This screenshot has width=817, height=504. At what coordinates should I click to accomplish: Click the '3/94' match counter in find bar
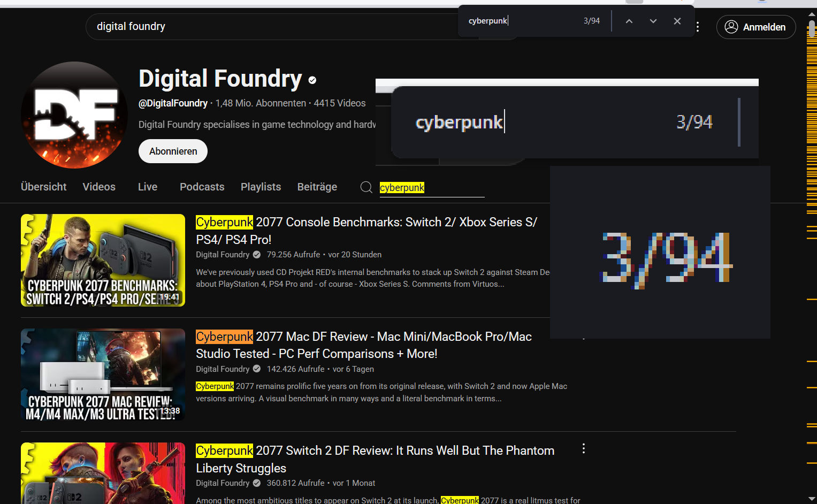click(x=592, y=21)
